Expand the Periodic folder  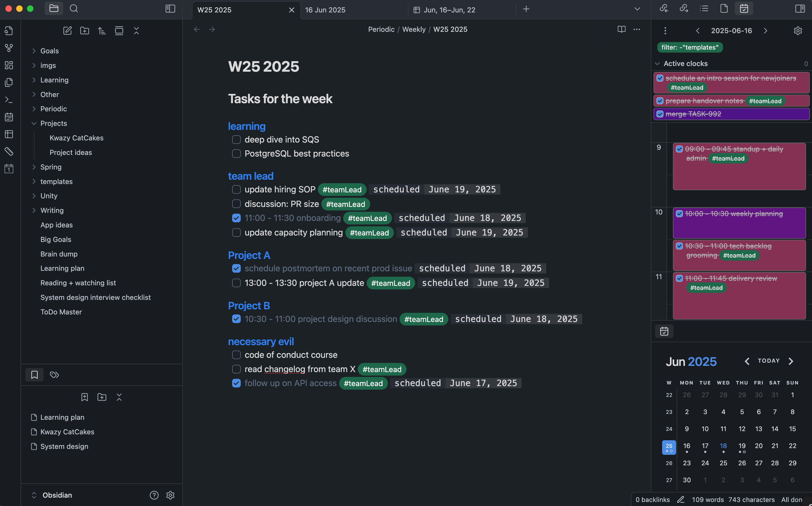[34, 109]
